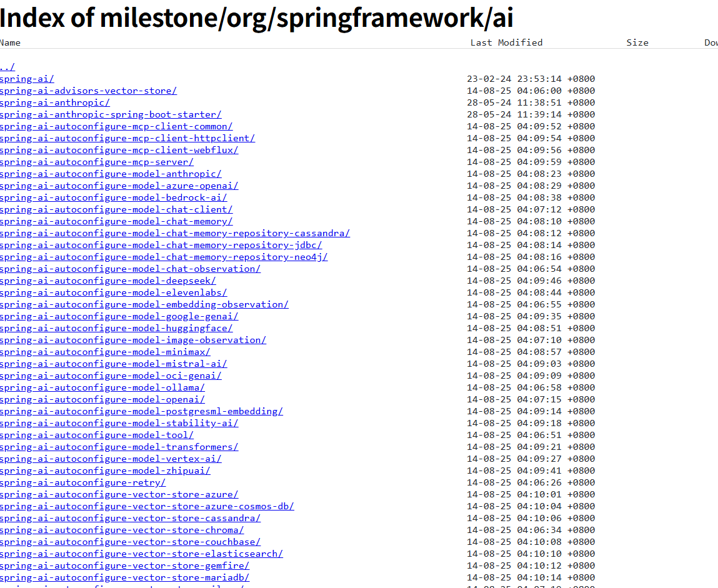Open spring-ai-autoconfigure-mcp-server/ link
718x588 pixels.
click(x=97, y=162)
